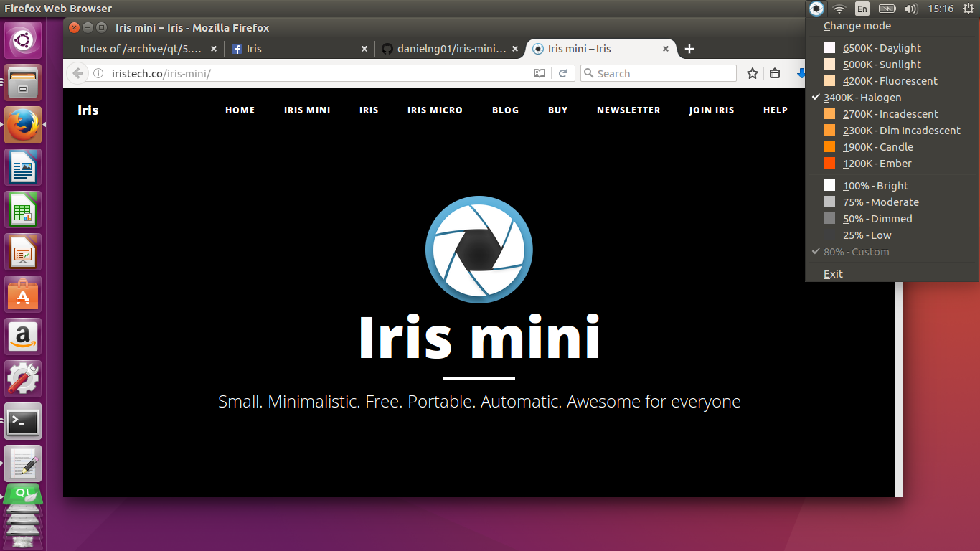Show bookmarks list icon in toolbar

coord(775,73)
